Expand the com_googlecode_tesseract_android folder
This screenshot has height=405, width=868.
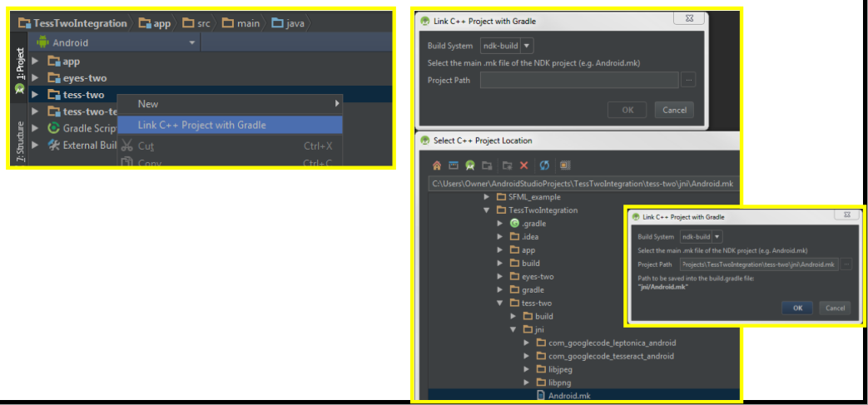pos(527,356)
